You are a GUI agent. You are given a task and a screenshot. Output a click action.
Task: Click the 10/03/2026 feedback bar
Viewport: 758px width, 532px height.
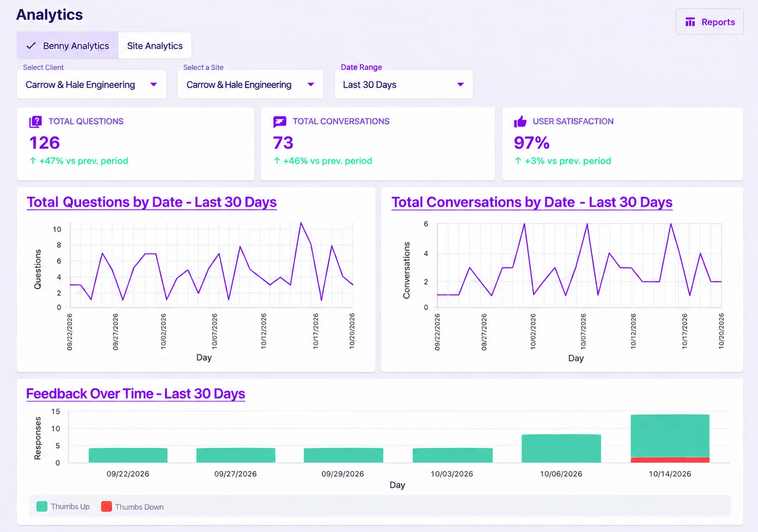(x=453, y=455)
